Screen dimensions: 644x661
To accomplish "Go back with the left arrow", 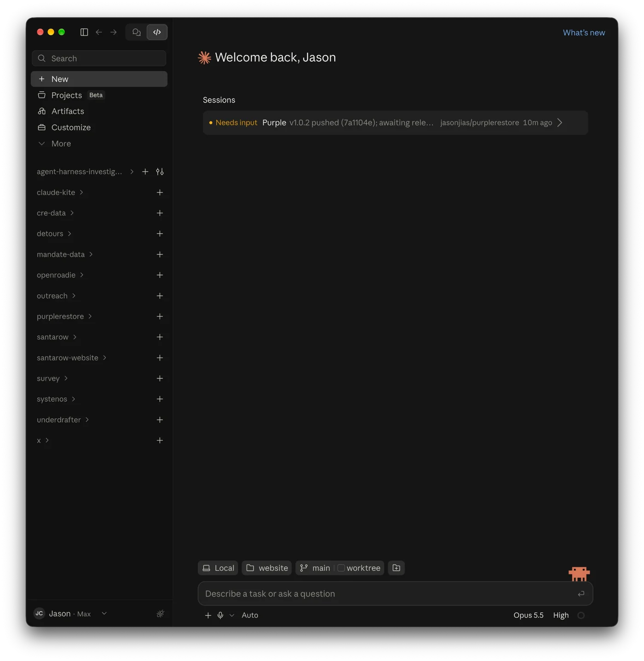I will 99,32.
